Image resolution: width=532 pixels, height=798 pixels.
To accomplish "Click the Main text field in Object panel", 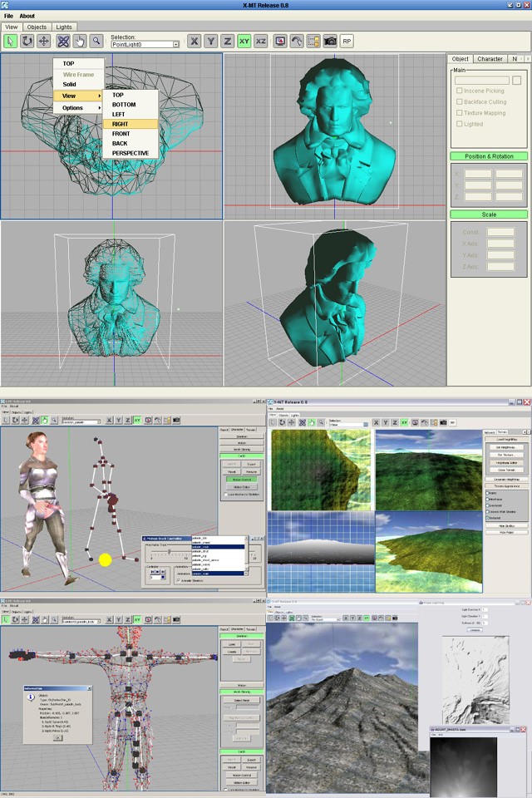I will pos(481,80).
